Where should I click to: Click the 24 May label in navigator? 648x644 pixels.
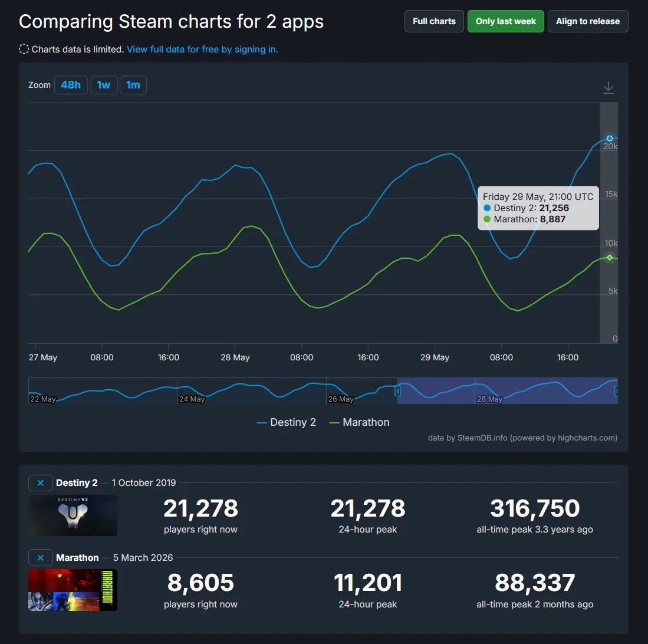192,399
